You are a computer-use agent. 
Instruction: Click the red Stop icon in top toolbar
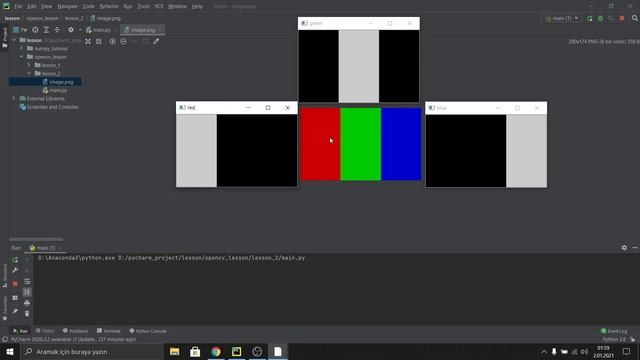pos(622,18)
